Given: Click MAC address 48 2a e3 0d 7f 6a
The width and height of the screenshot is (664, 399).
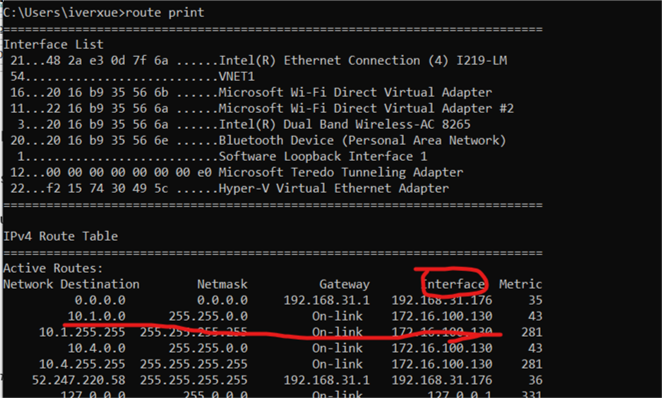Looking at the screenshot, I should click(x=107, y=61).
